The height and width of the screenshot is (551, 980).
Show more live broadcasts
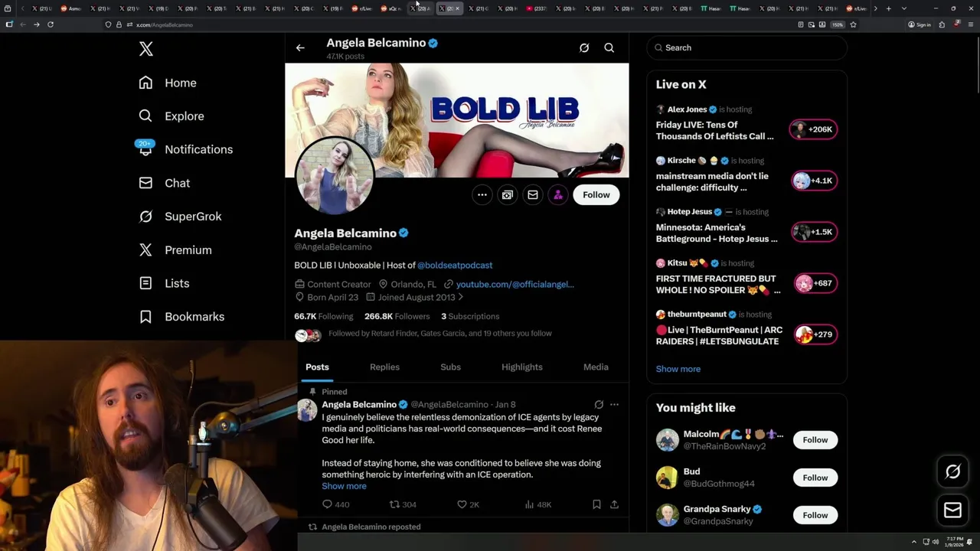(x=678, y=369)
